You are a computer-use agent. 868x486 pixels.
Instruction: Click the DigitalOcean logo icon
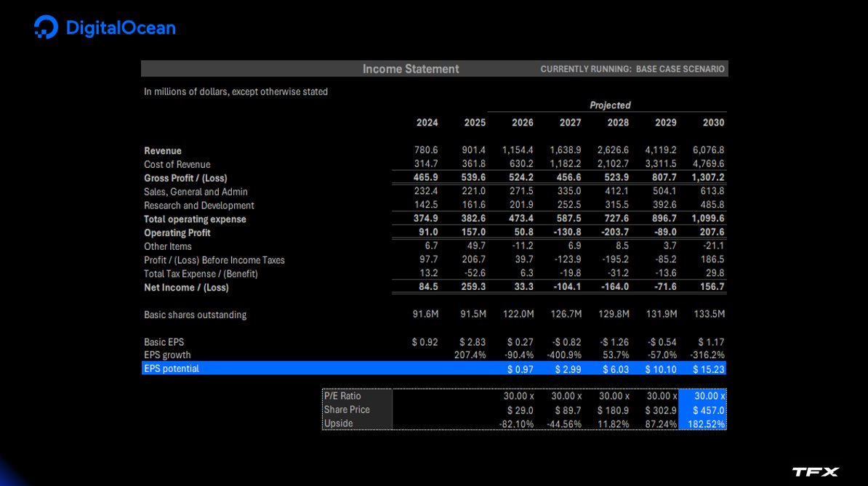point(45,27)
